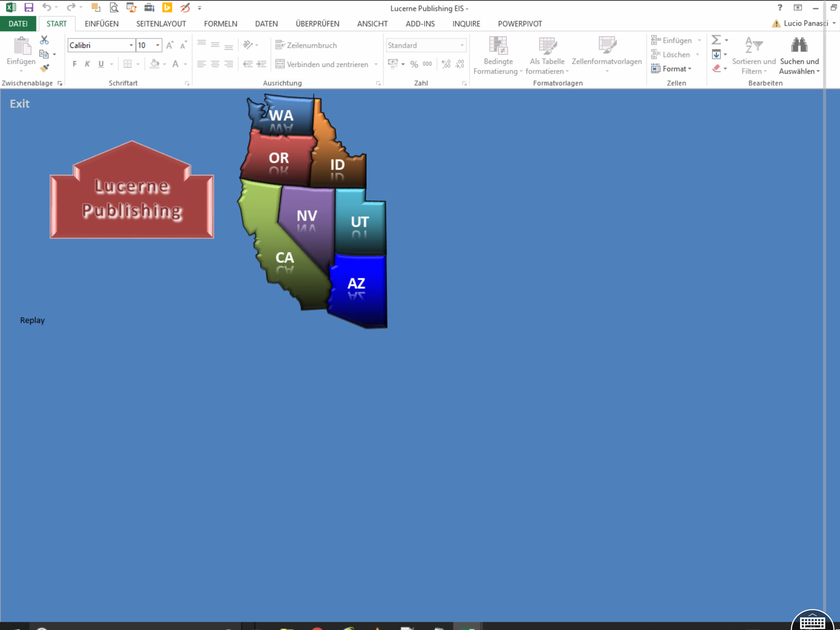Decrease the indent level
Screen dimensions: 840x630
click(x=248, y=64)
